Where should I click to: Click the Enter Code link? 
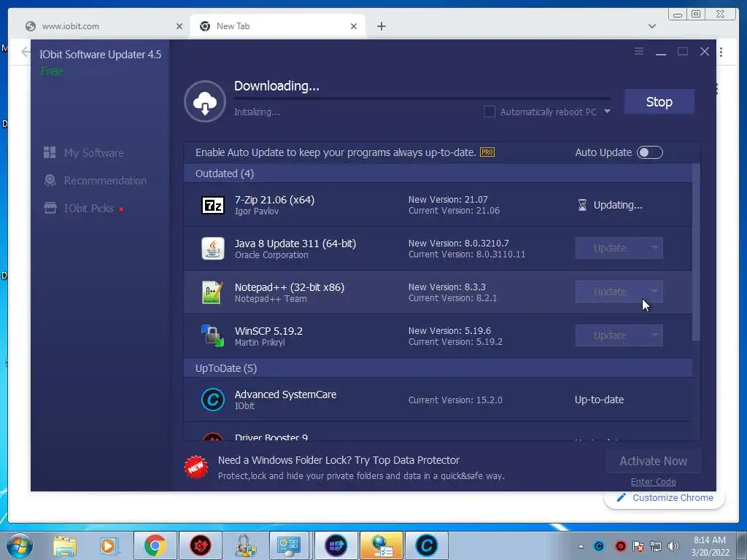pyautogui.click(x=653, y=481)
